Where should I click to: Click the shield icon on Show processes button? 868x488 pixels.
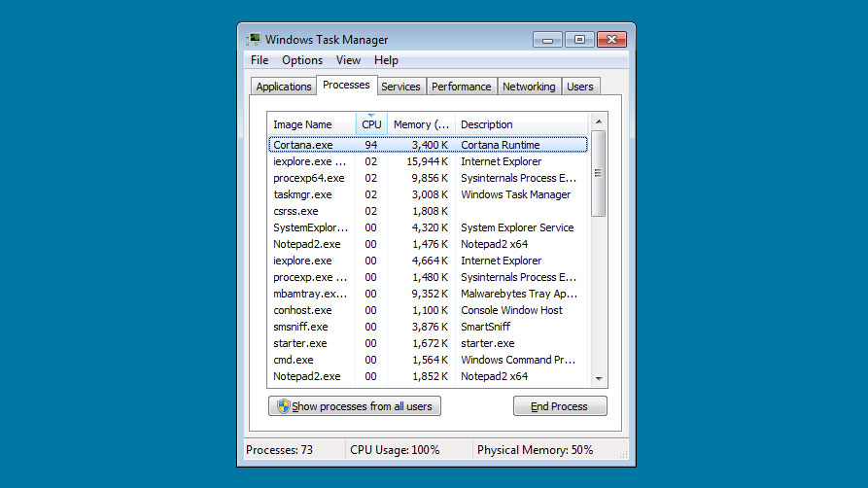pos(284,406)
